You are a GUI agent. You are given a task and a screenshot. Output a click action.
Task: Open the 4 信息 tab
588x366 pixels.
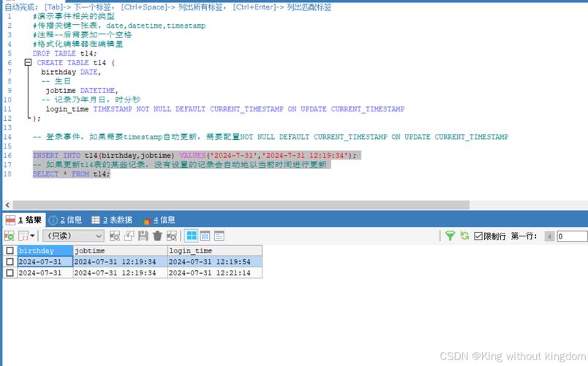[x=159, y=220]
